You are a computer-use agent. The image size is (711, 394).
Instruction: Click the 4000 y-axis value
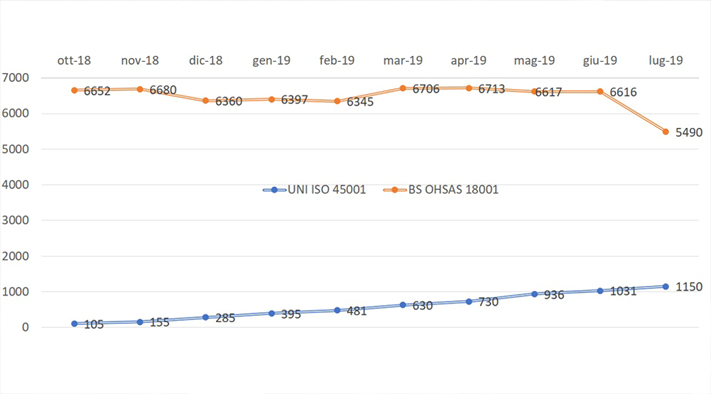(15, 185)
